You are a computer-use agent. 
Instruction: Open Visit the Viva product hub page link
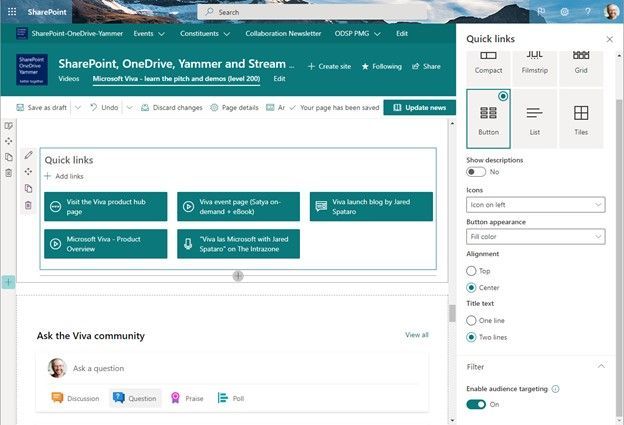[105, 207]
